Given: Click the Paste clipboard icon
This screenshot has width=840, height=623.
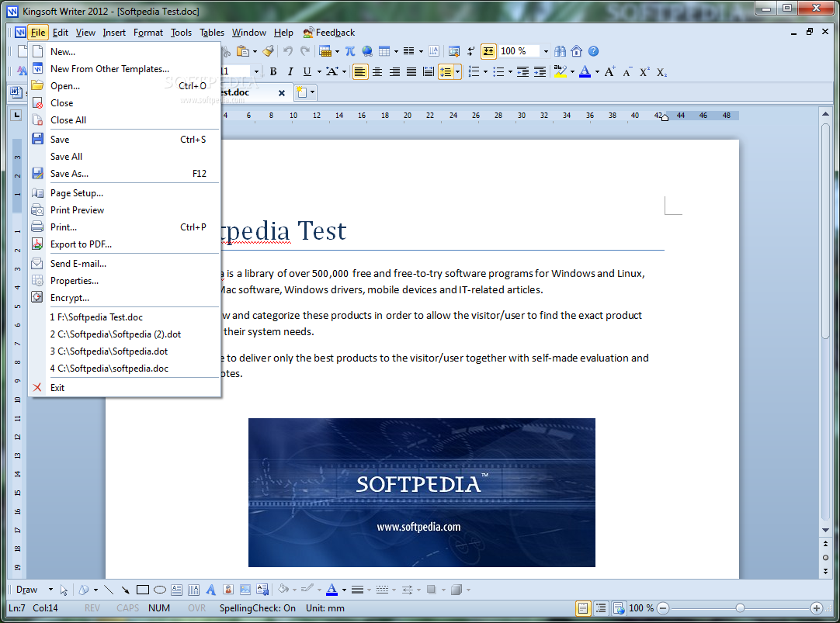Looking at the screenshot, I should 243,51.
